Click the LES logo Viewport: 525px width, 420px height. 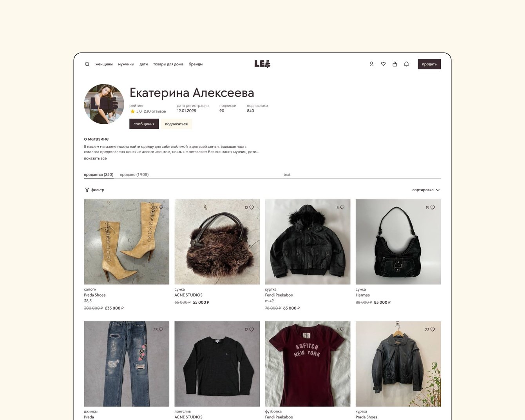point(262,64)
